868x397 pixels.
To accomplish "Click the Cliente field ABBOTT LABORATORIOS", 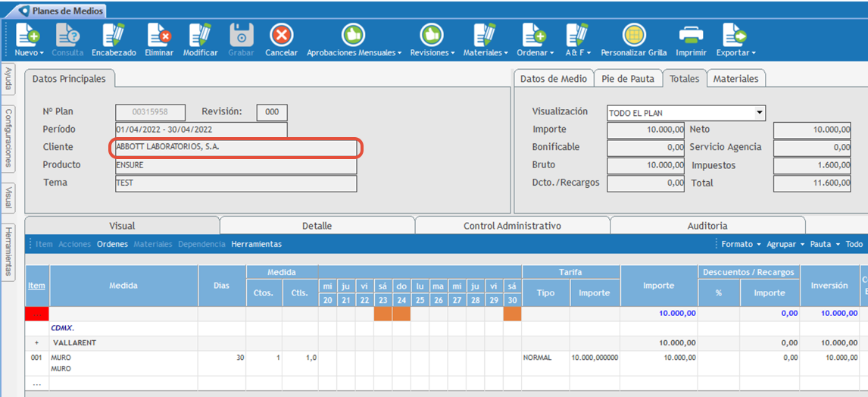I will (236, 147).
